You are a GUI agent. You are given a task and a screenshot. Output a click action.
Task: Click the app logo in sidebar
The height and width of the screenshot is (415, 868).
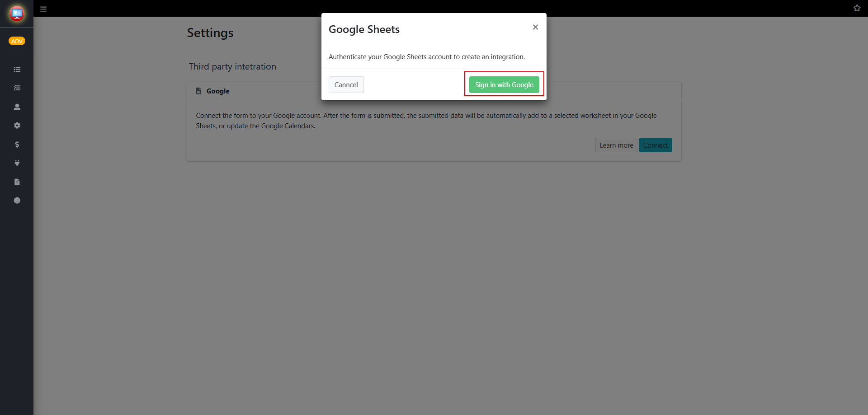(17, 14)
